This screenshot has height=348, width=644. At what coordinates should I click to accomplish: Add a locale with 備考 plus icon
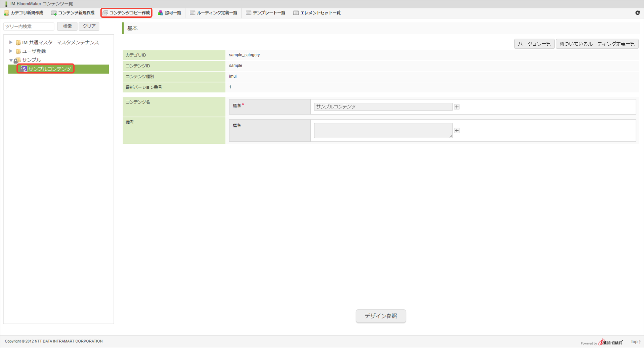pos(457,130)
